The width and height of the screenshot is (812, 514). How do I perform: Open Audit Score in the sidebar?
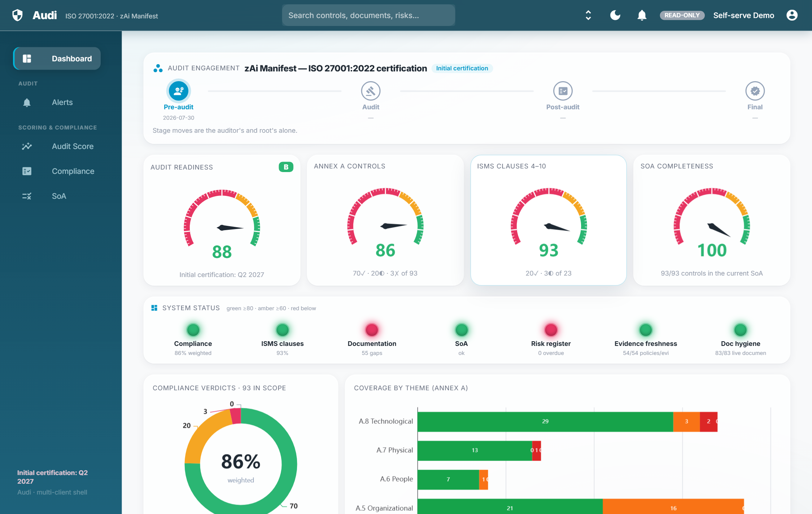click(x=57, y=146)
